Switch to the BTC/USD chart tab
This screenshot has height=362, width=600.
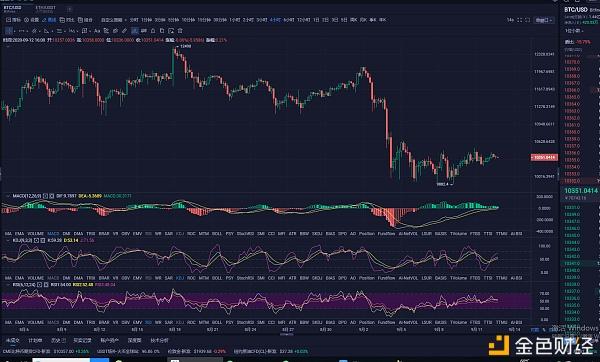coord(12,8)
